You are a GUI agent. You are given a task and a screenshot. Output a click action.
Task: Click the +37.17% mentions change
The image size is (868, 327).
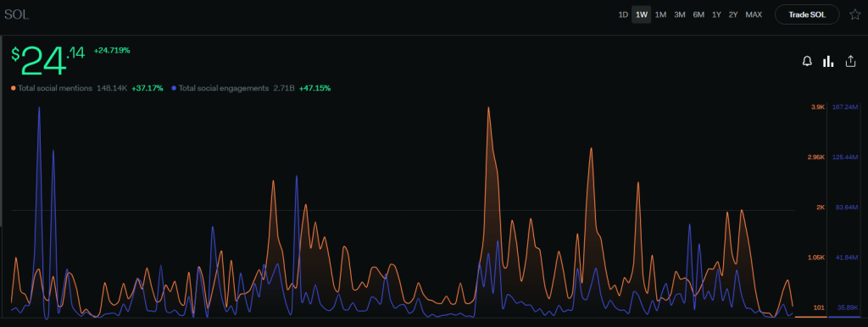[147, 88]
